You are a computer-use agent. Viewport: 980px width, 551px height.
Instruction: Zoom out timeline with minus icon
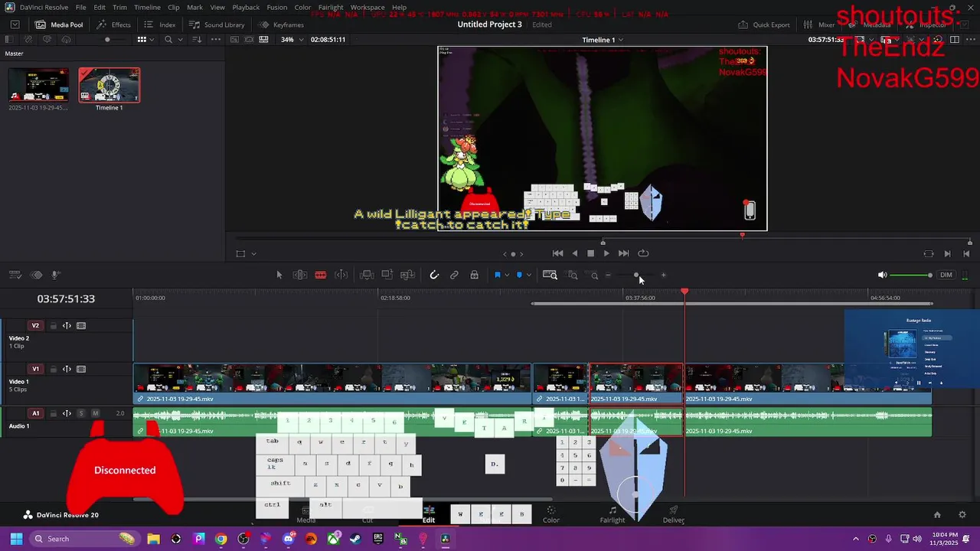click(609, 275)
